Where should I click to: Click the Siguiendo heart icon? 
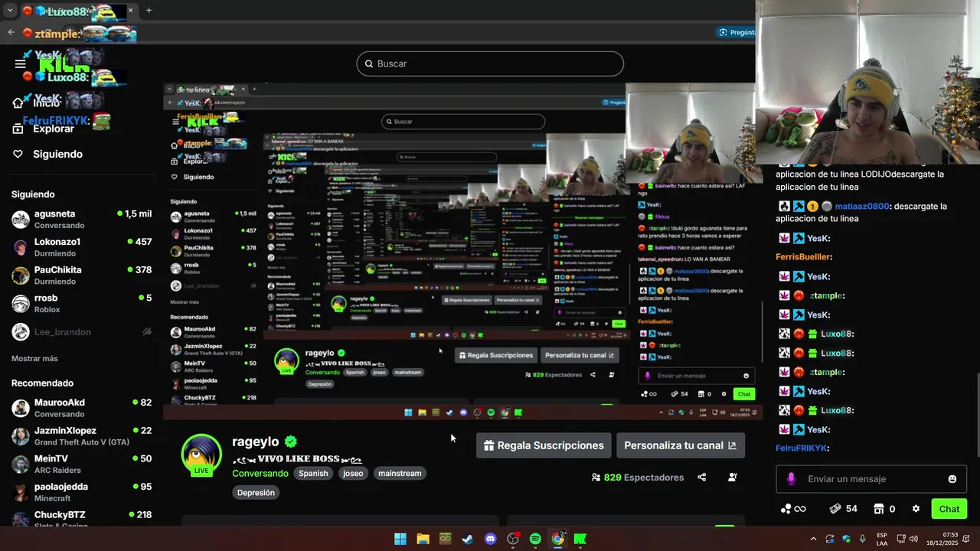click(x=18, y=154)
